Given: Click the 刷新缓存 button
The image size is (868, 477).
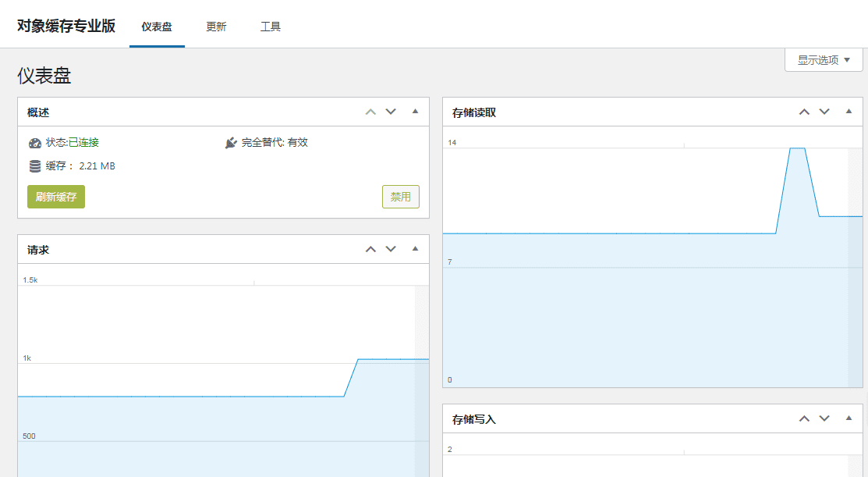Looking at the screenshot, I should [x=56, y=197].
